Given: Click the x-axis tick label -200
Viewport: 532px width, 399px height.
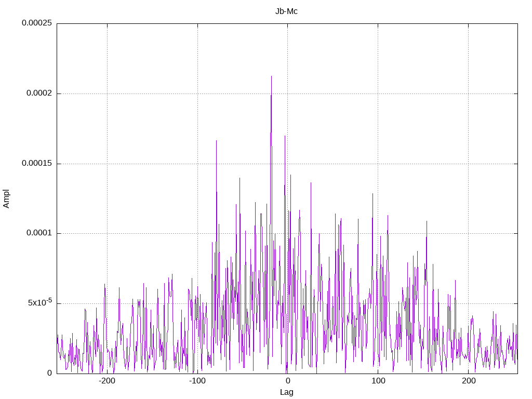Looking at the screenshot, I should [107, 381].
